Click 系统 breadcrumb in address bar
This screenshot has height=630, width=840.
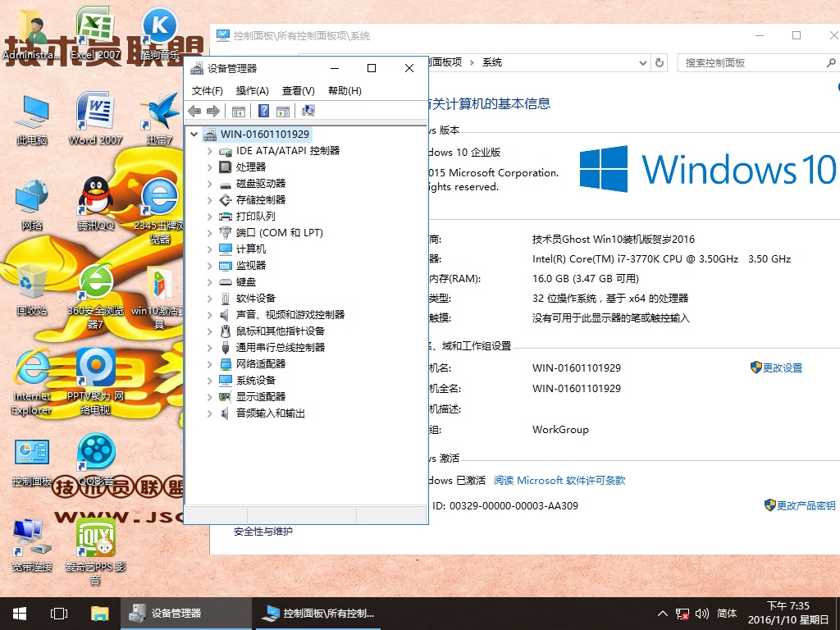point(492,62)
